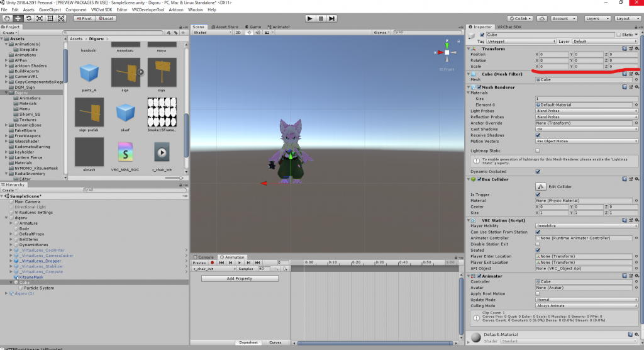Toggle scene audio icon
The height and width of the screenshot is (350, 644).
(258, 33)
